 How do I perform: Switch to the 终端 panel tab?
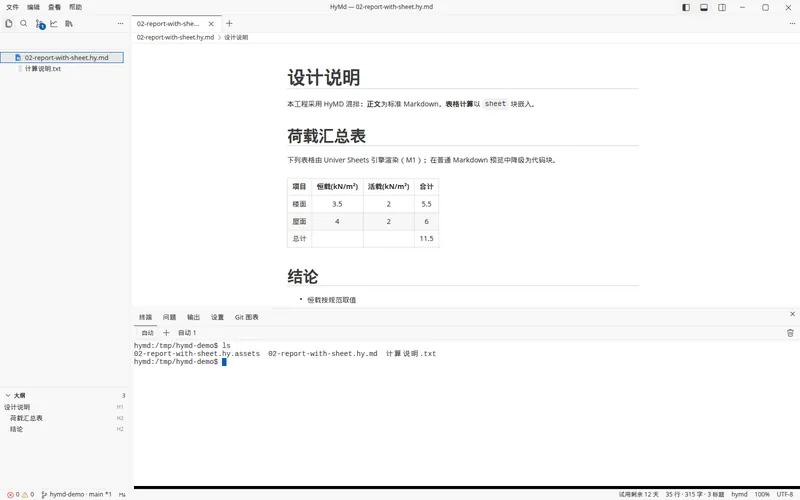click(145, 317)
